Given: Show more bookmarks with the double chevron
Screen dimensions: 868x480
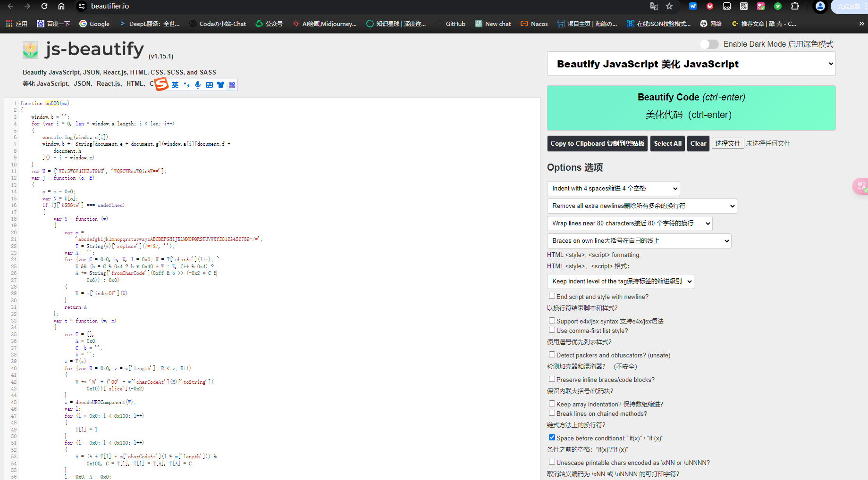Looking at the screenshot, I should pyautogui.click(x=861, y=24).
